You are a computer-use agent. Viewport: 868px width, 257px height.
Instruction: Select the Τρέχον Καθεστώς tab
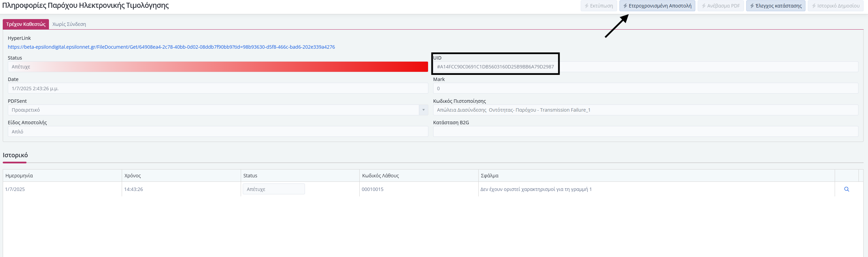(26, 24)
